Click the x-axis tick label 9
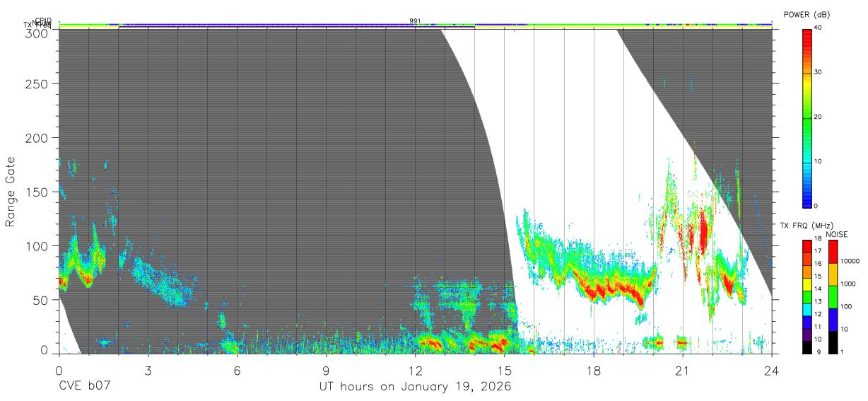Screen dimensions: 868x401 point(326,371)
